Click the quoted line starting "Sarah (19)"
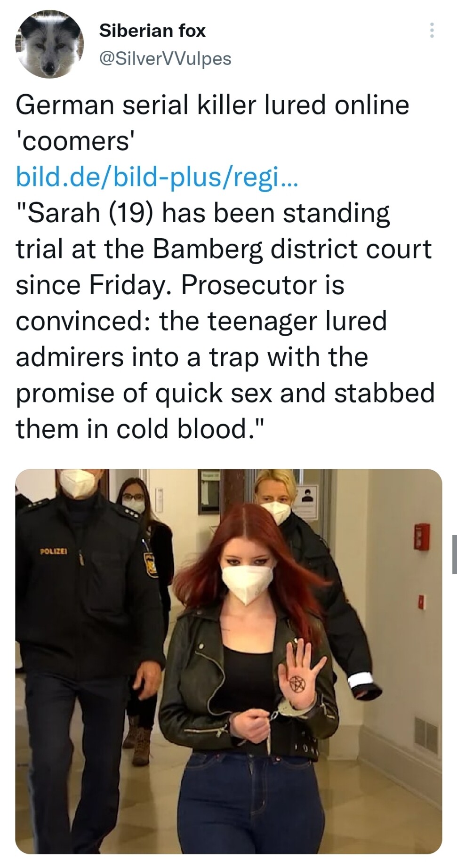The width and height of the screenshot is (457, 868). pos(203,213)
